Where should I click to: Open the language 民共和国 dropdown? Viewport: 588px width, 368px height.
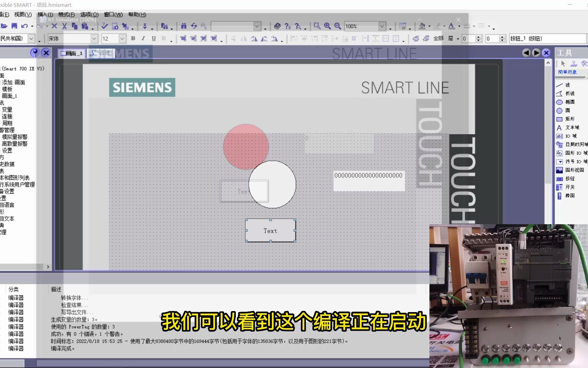[x=31, y=39]
